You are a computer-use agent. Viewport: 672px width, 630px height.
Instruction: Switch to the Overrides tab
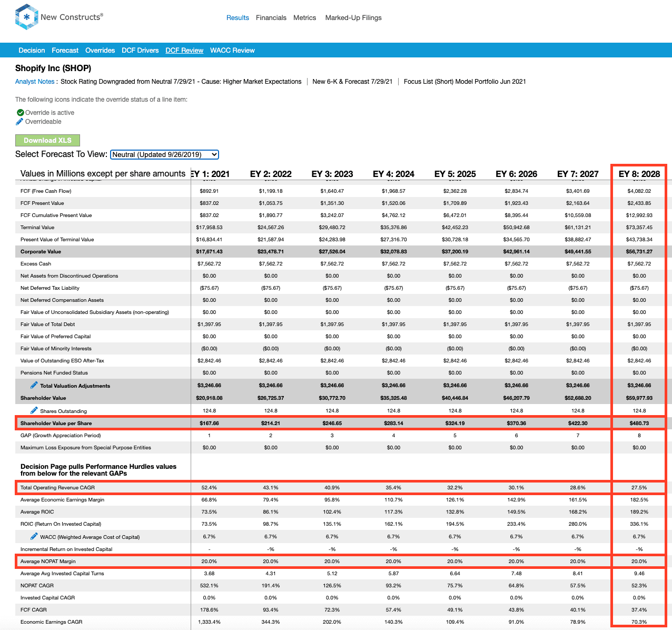coord(100,51)
